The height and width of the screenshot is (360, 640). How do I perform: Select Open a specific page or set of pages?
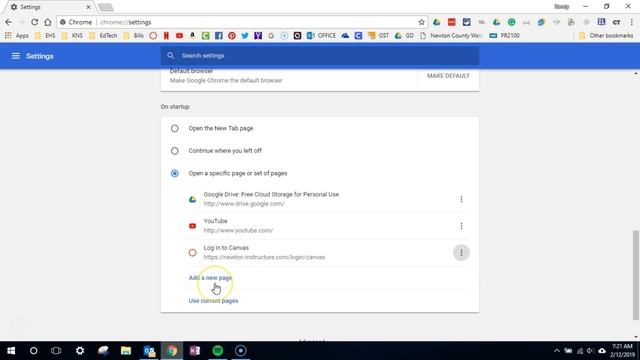(175, 173)
